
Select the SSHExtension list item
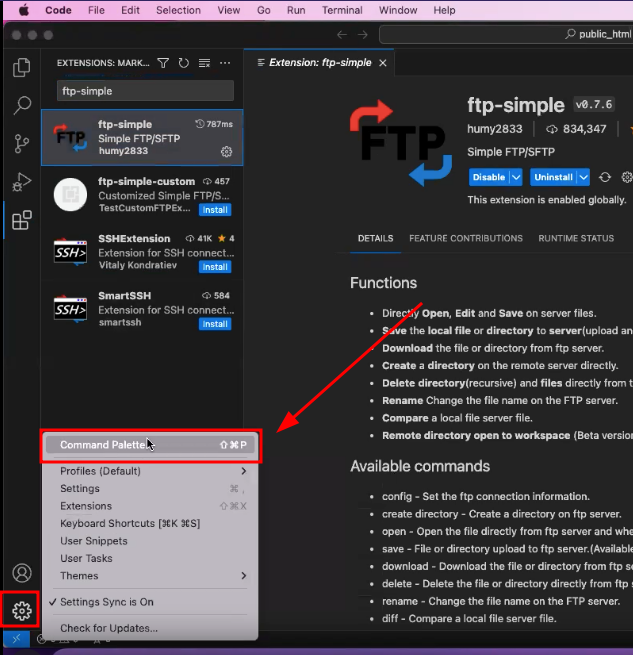142,252
